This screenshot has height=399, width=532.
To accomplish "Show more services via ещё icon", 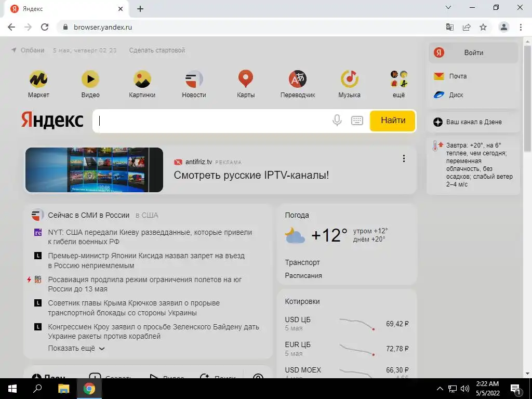I will pyautogui.click(x=398, y=79).
